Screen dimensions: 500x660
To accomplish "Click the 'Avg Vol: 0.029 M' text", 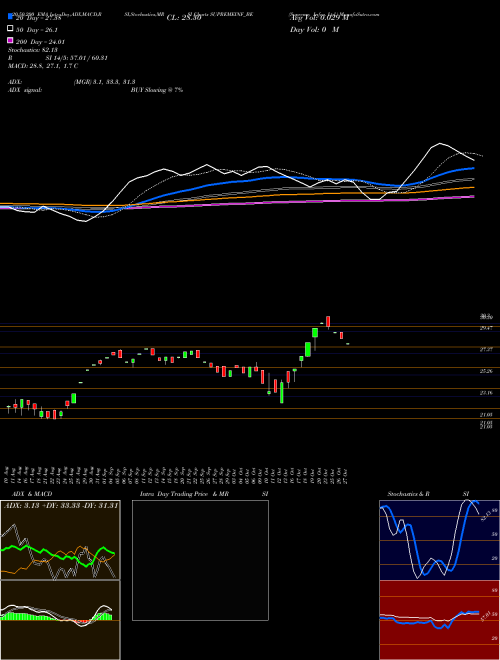I will click(x=319, y=18).
